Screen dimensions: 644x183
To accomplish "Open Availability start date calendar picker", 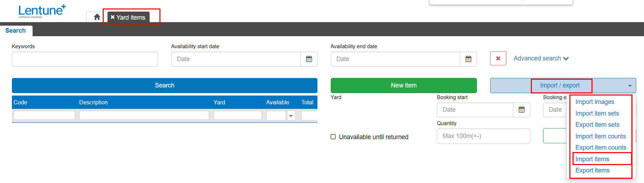I will [309, 59].
